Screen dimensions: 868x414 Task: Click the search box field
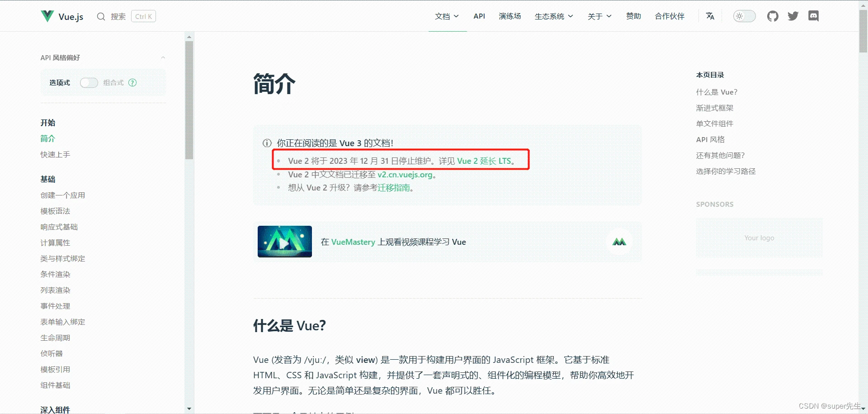pos(126,17)
